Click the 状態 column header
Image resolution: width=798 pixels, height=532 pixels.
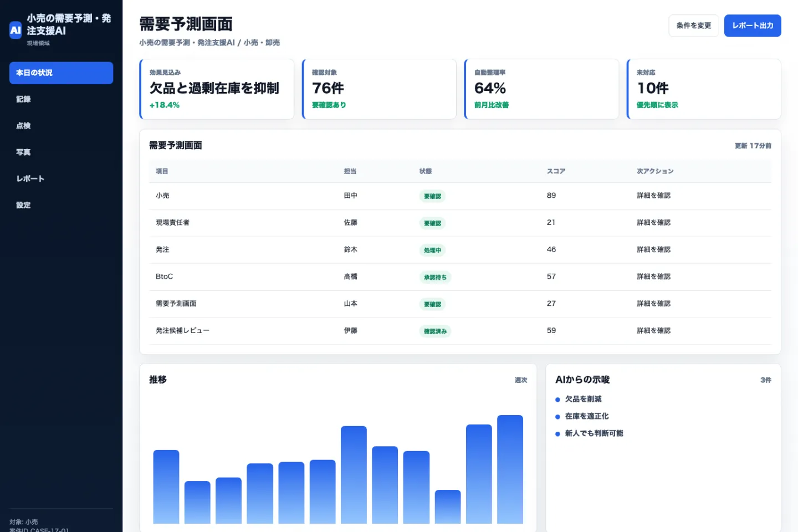[x=426, y=171]
